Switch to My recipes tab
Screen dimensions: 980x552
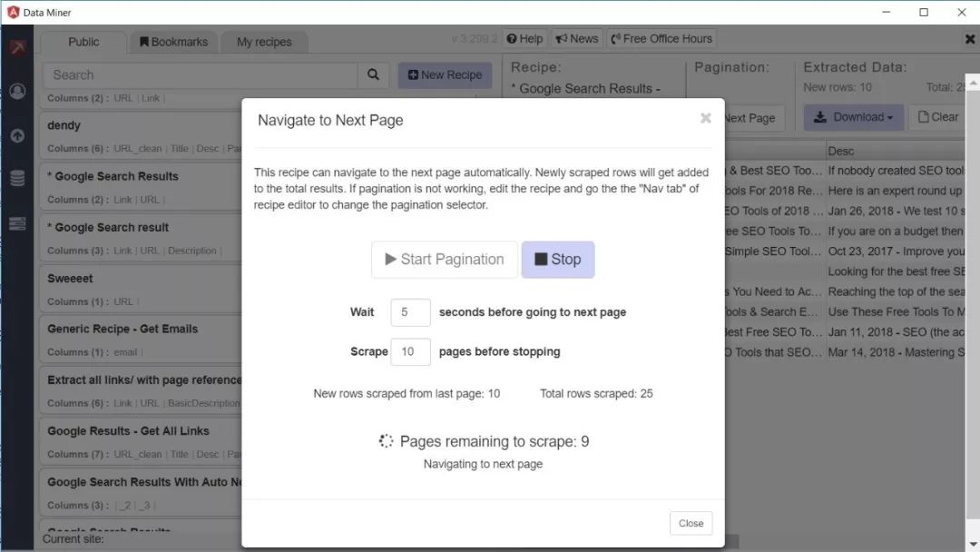(x=264, y=42)
